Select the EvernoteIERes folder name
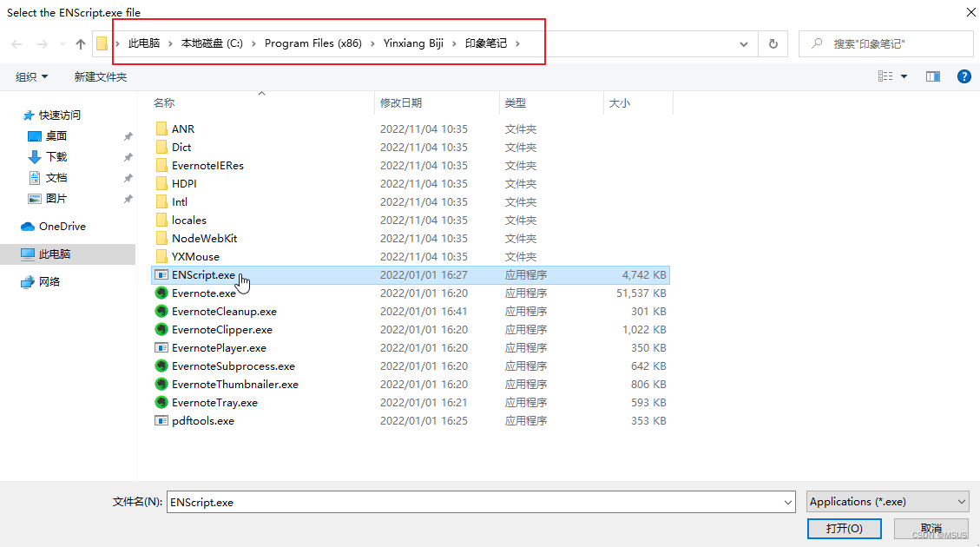This screenshot has height=547, width=980. (x=207, y=165)
